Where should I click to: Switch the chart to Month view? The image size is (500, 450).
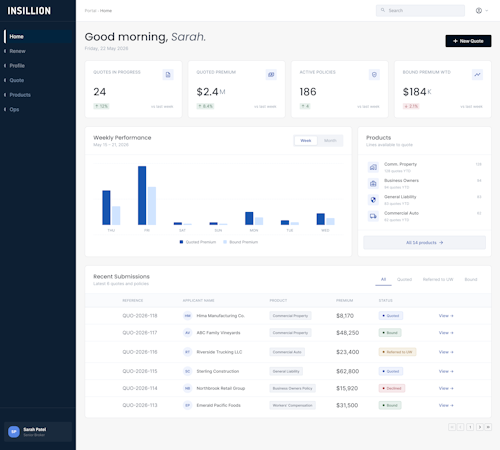(330, 141)
